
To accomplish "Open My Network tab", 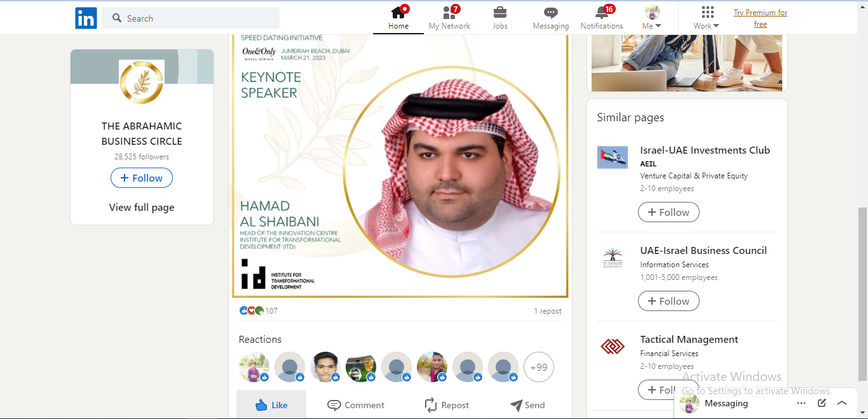I will pos(449,18).
